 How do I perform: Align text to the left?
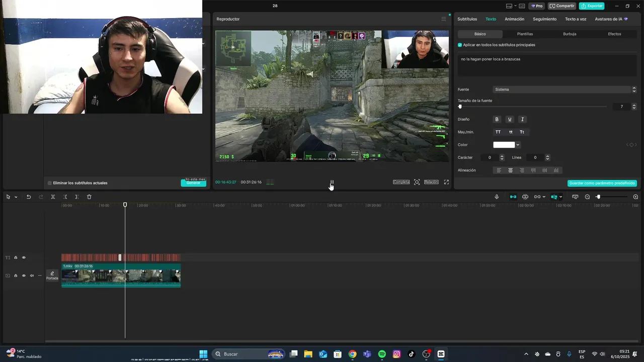pyautogui.click(x=499, y=170)
